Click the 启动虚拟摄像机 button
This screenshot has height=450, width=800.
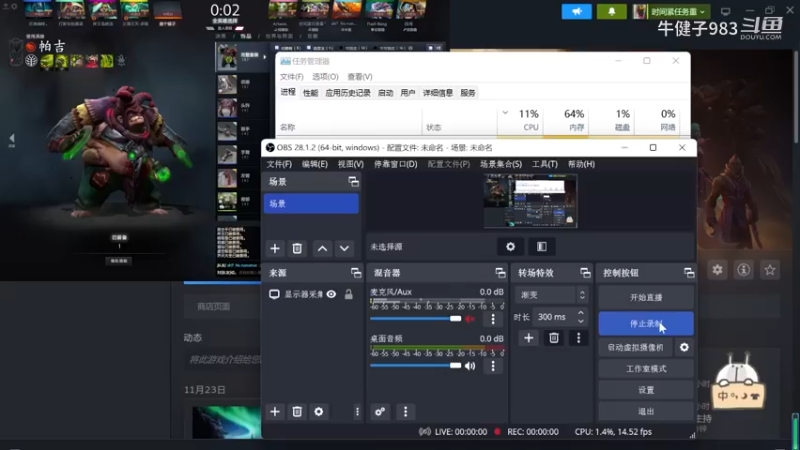tap(635, 347)
